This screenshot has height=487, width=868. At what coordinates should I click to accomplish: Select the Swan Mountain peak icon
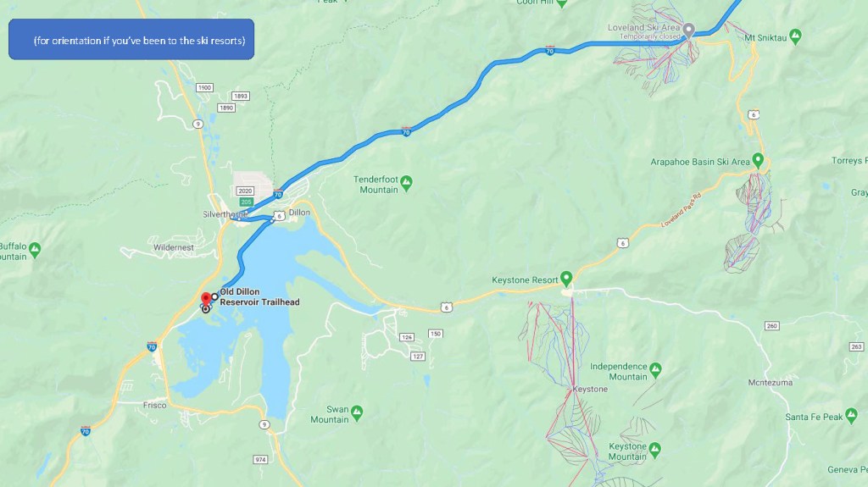click(x=357, y=412)
